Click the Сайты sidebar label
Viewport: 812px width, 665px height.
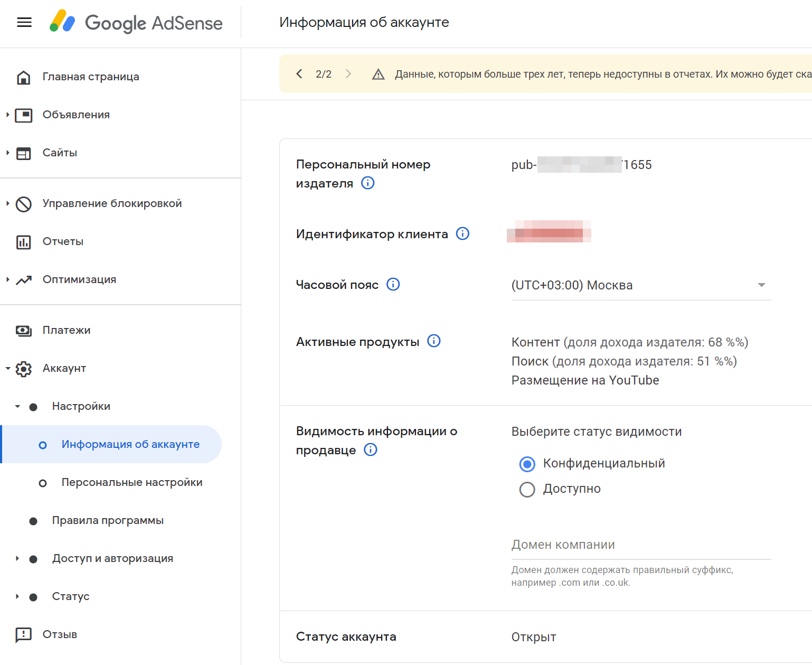click(60, 153)
